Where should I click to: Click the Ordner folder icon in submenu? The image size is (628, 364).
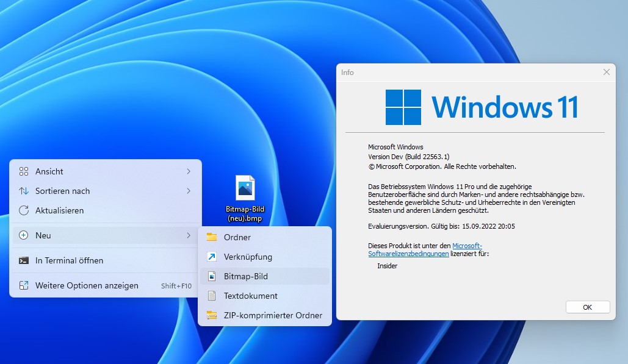pos(211,237)
